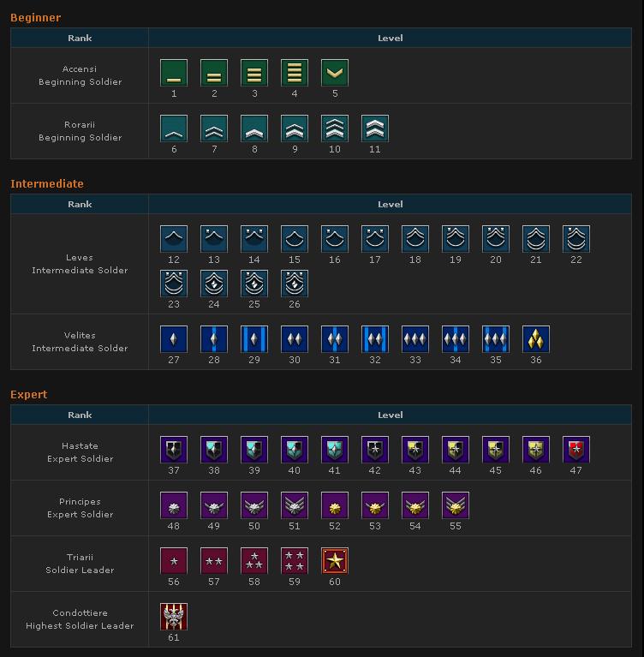
Task: Click the level 60 gold star badge
Action: point(335,561)
